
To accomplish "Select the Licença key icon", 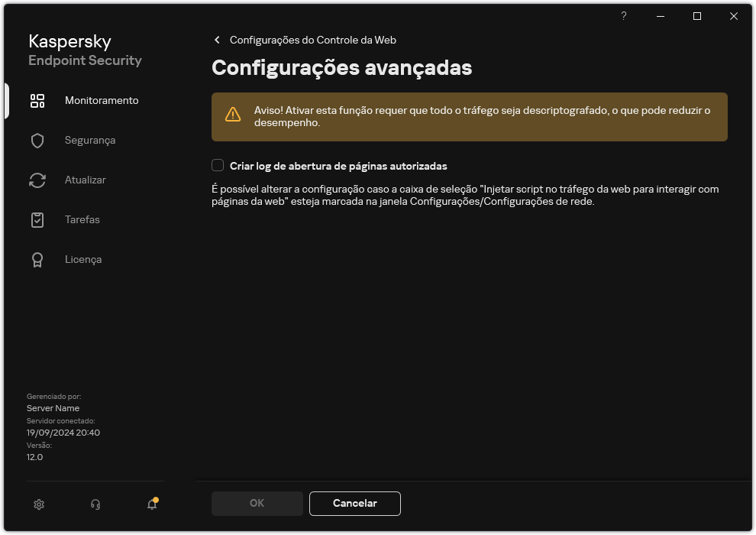I will (37, 259).
